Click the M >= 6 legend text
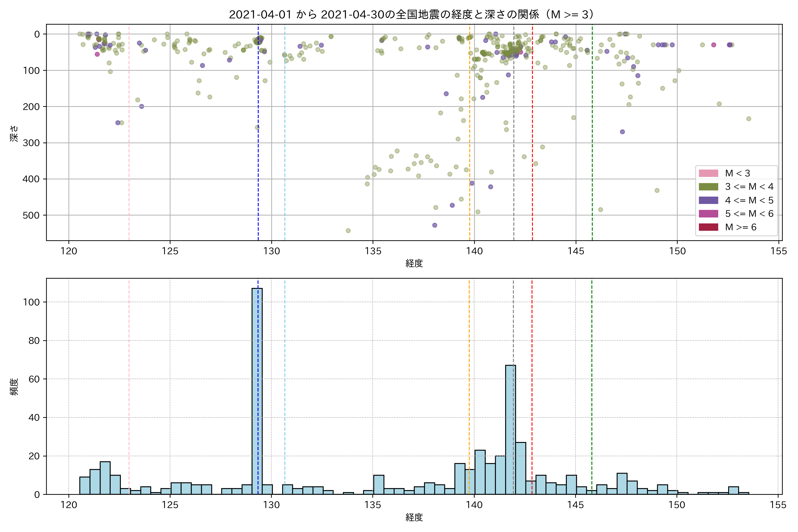This screenshot has width=798, height=532. tap(741, 227)
